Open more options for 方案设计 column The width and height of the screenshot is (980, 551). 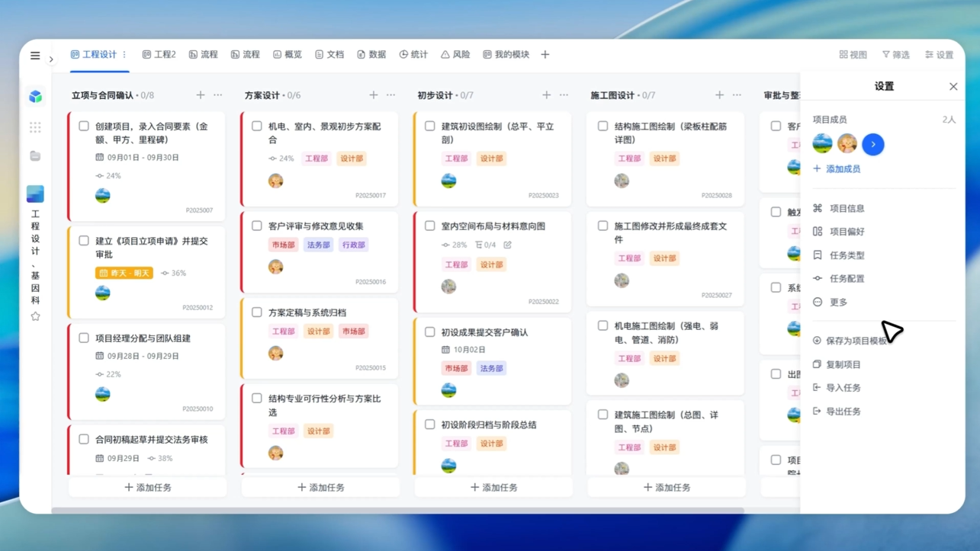(391, 95)
